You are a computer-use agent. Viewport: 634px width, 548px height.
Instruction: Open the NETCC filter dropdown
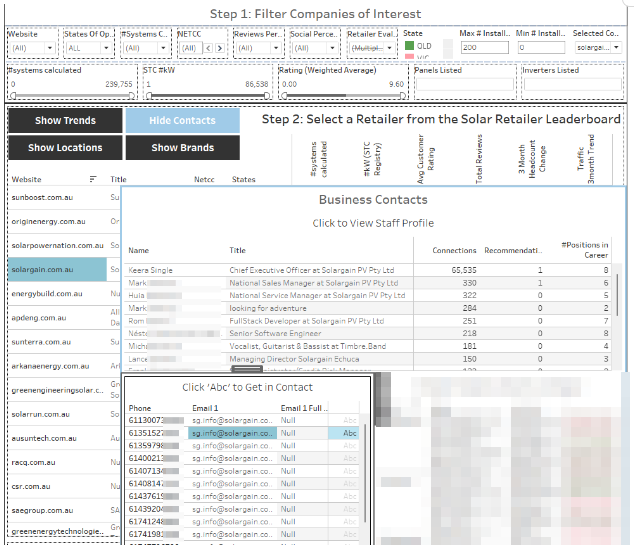point(190,48)
